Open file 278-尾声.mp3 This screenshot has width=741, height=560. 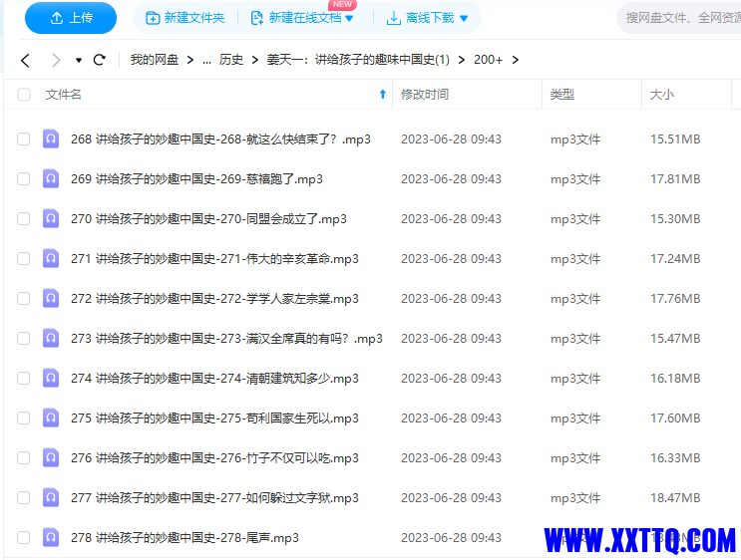pyautogui.click(x=185, y=537)
